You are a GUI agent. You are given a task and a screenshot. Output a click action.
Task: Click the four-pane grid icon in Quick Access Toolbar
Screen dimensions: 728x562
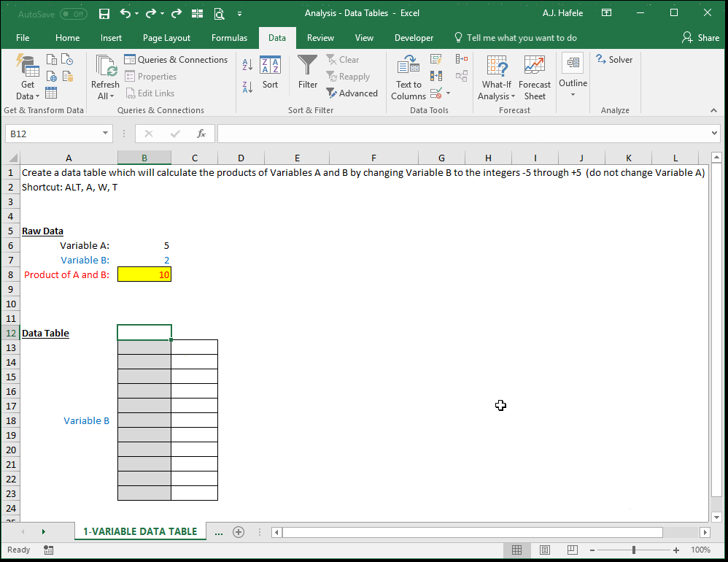tap(198, 14)
